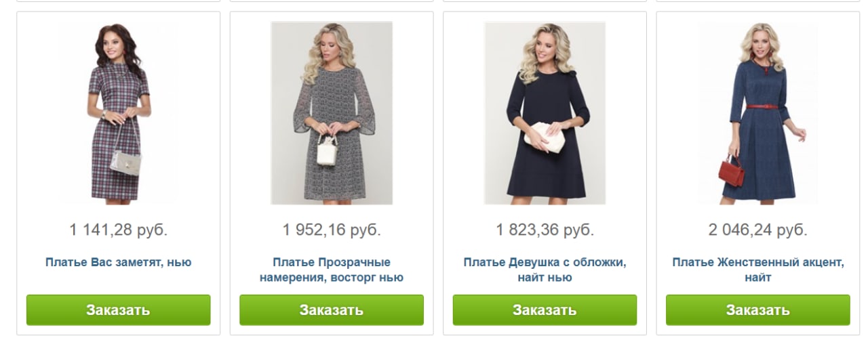Click Заказать under Девушка с обложки dress

click(545, 310)
